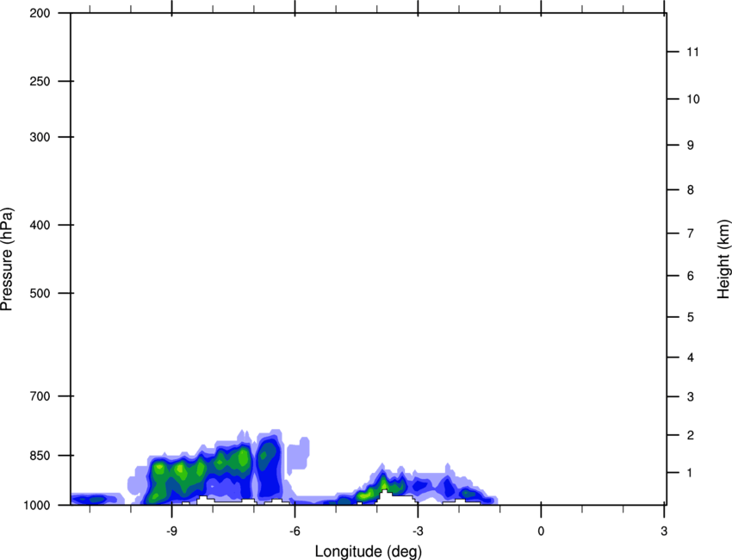
Task: Pick the 5 km height label
Action: pos(691,318)
